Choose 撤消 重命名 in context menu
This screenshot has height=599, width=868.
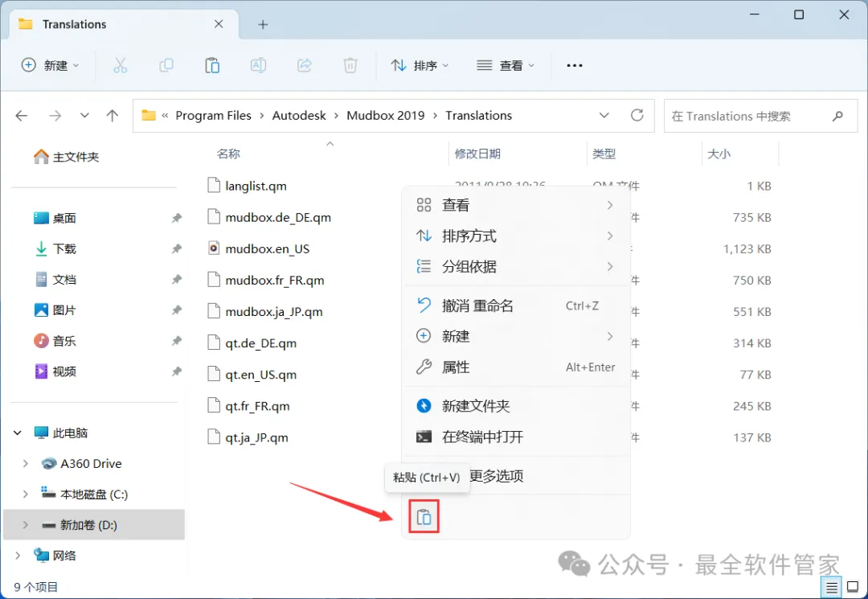516,306
